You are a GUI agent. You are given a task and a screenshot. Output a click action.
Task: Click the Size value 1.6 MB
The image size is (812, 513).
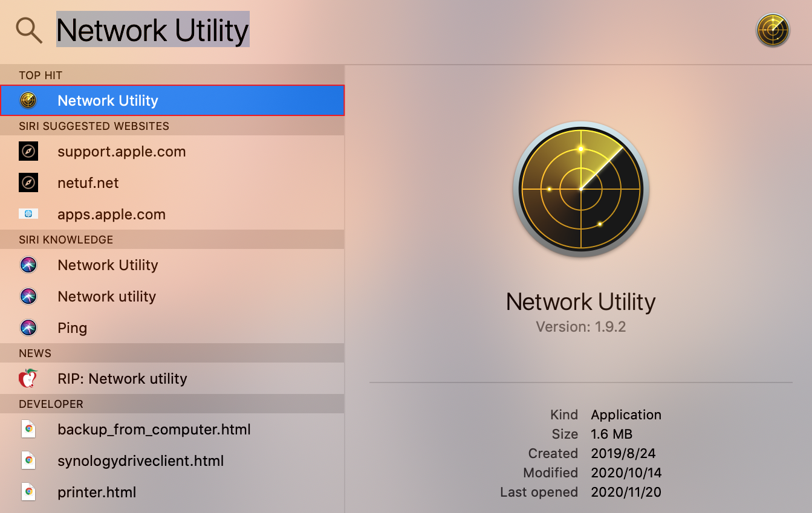tap(611, 434)
